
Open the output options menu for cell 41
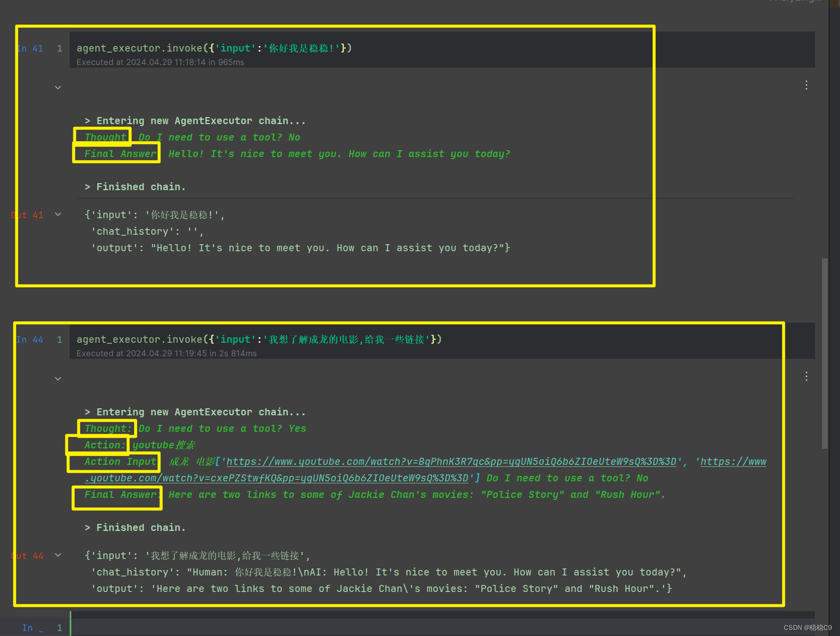[806, 85]
